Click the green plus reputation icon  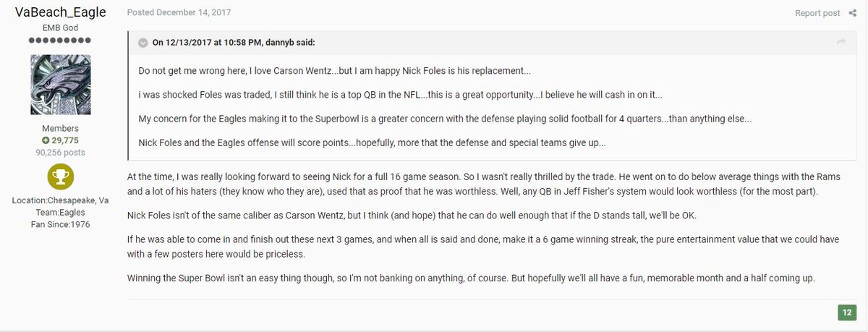(46, 140)
